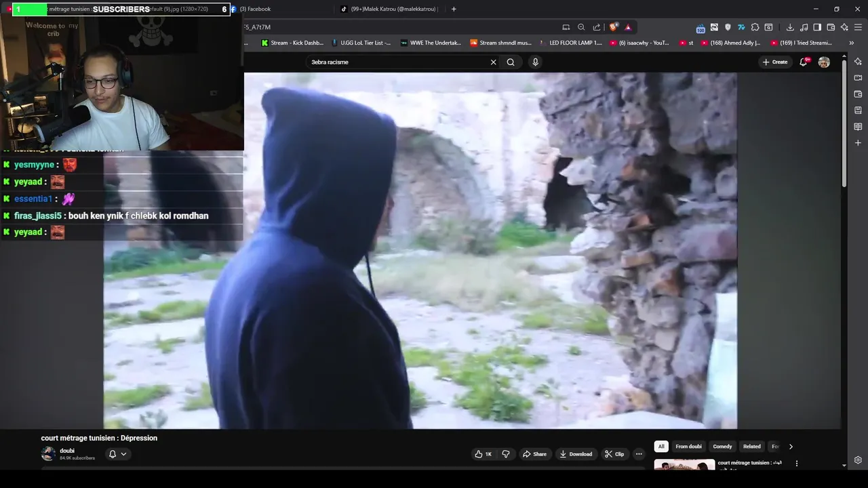This screenshot has width=868, height=488.
Task: Open the browser hamburger main menu
Action: pyautogui.click(x=859, y=27)
